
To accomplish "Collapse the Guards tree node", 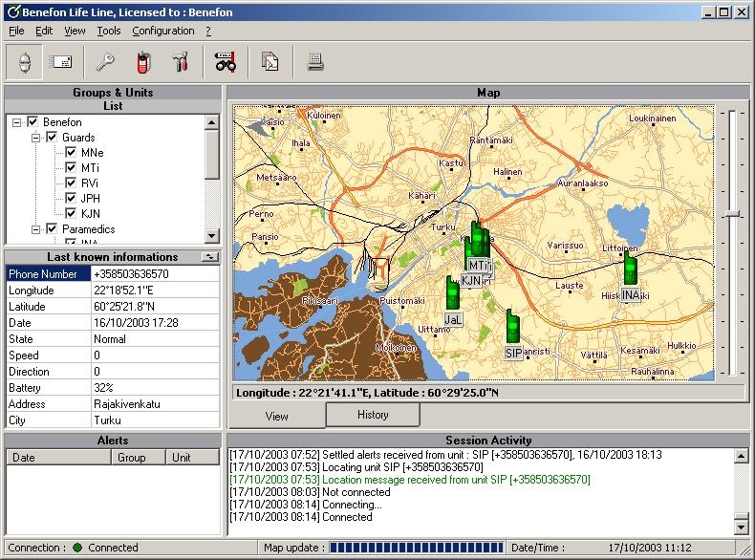I will [35, 138].
